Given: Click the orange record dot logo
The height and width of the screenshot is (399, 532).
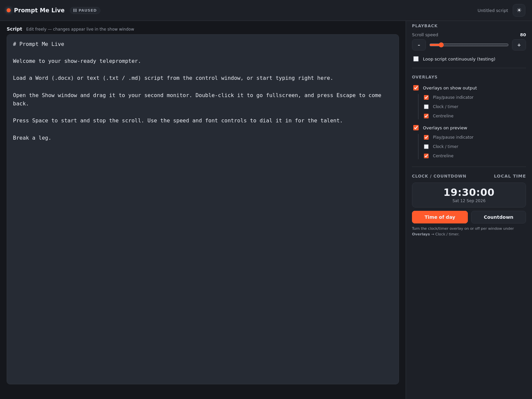Looking at the screenshot, I should [9, 10].
